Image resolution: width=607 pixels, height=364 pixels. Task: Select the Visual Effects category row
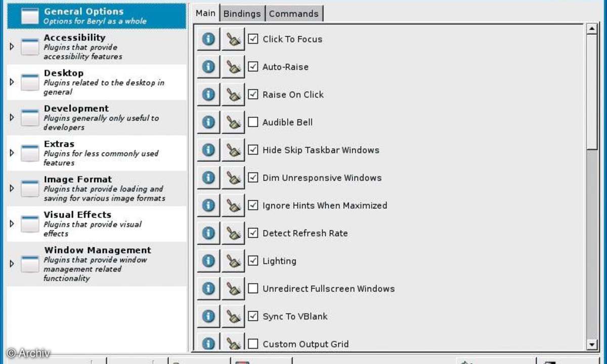click(97, 223)
